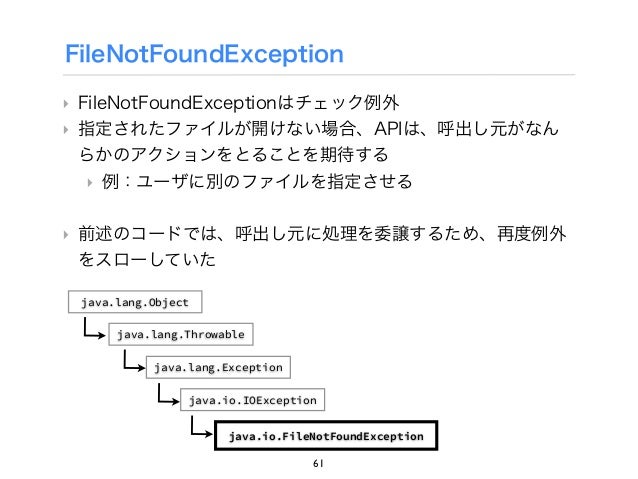638x479 pixels.
Task: Click bullet triangle before チェック例外 line
Action: pyautogui.click(x=66, y=104)
